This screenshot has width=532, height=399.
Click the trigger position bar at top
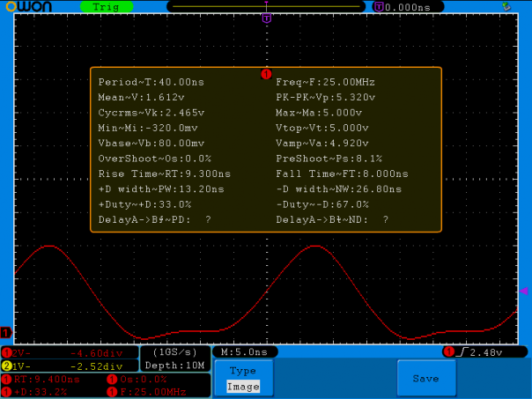[x=266, y=6]
